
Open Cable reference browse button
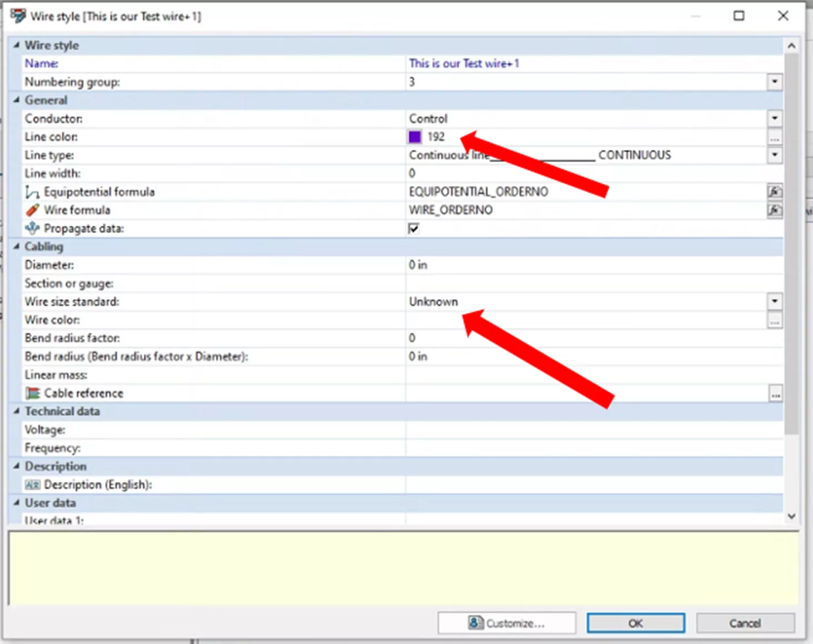[776, 394]
